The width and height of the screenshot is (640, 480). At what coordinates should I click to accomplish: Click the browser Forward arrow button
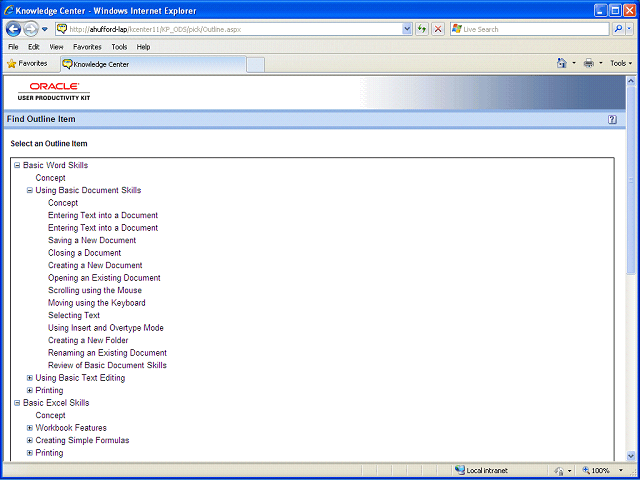coord(31,29)
